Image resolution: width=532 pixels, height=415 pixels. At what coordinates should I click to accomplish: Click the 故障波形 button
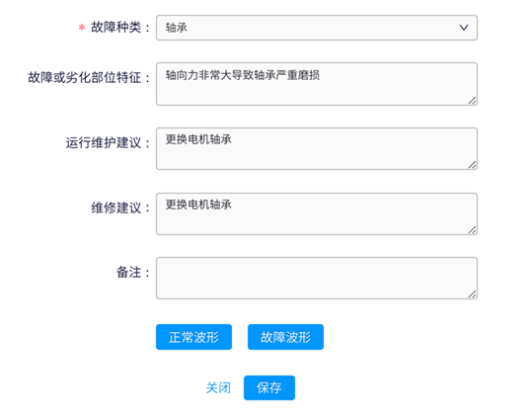tap(285, 337)
